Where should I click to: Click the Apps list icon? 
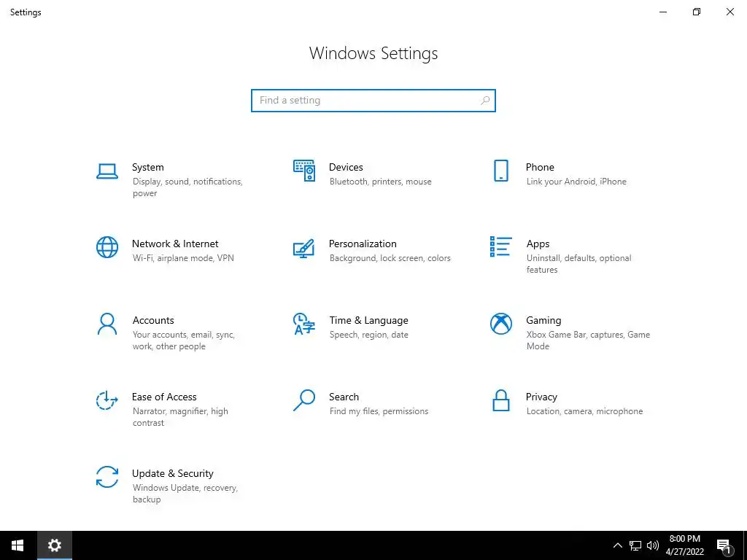[500, 246]
